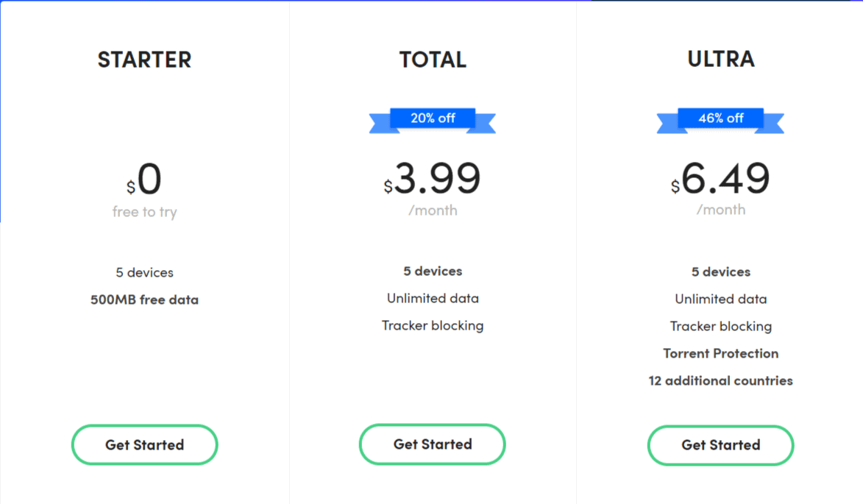Select the STARTER plan heading
The height and width of the screenshot is (504, 863).
[x=145, y=60]
